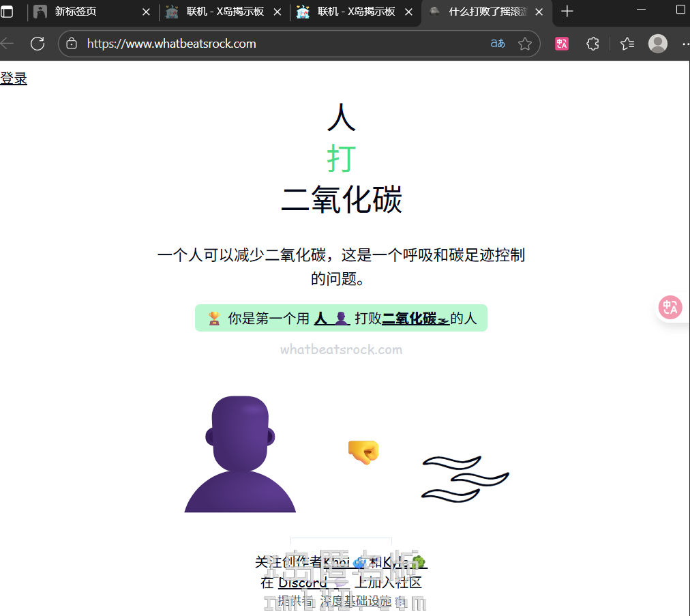Viewport: 690px width, 616px height.
Task: Close the 什么打败了摇滚 tab
Action: [x=539, y=12]
